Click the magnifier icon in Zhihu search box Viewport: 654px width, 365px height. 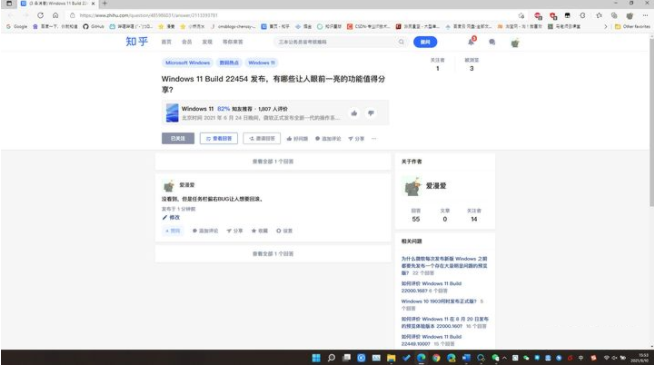[x=401, y=42]
